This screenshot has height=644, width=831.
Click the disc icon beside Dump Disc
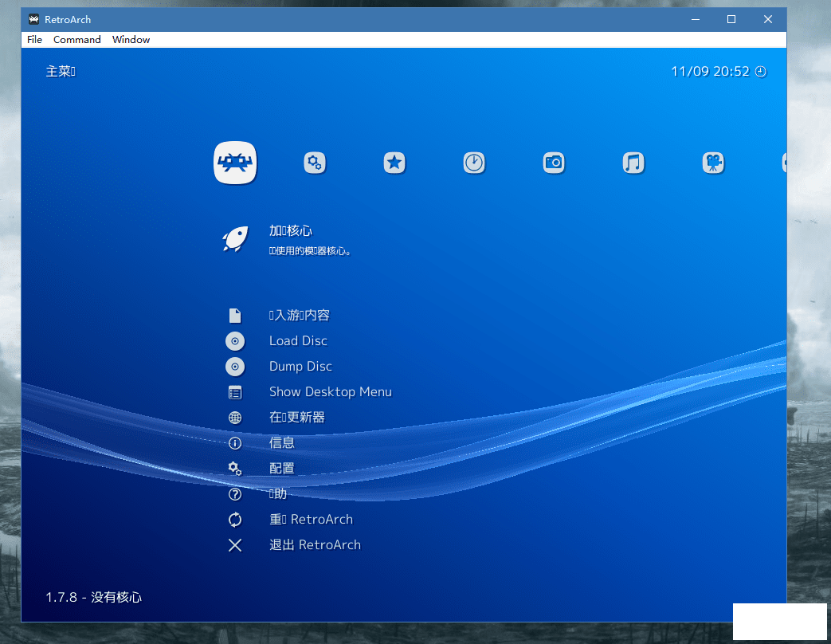tap(235, 367)
